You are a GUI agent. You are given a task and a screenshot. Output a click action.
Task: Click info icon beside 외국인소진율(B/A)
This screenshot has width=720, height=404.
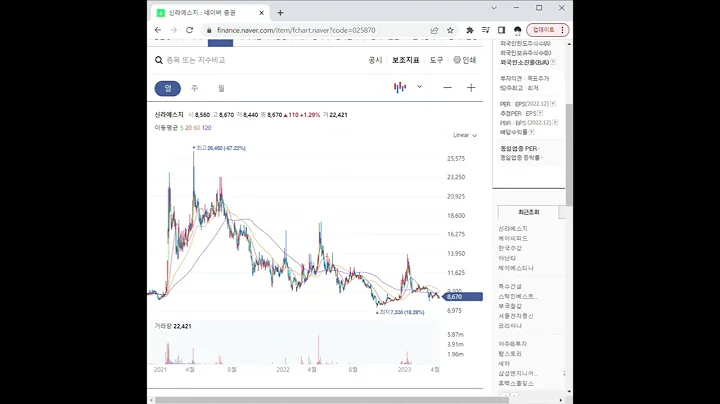[553, 62]
